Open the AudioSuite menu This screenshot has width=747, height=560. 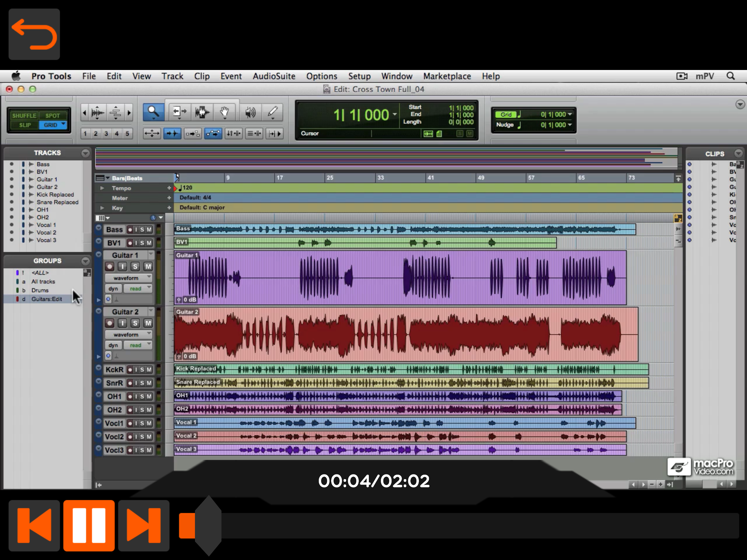(273, 76)
